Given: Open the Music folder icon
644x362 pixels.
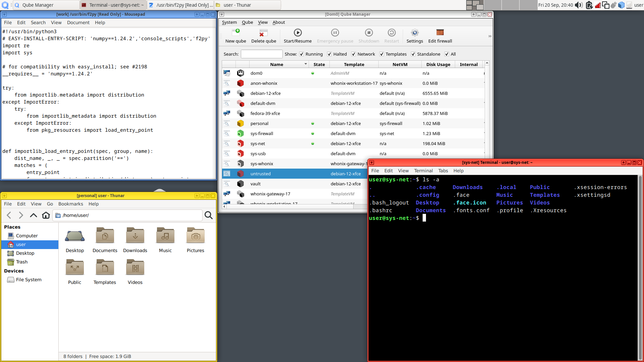Looking at the screenshot, I should pyautogui.click(x=165, y=235).
